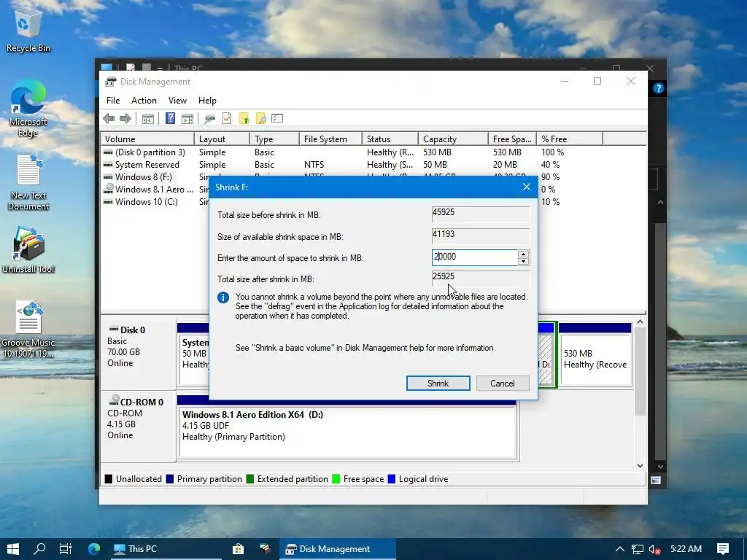Sort by the Volume column header

(x=147, y=139)
